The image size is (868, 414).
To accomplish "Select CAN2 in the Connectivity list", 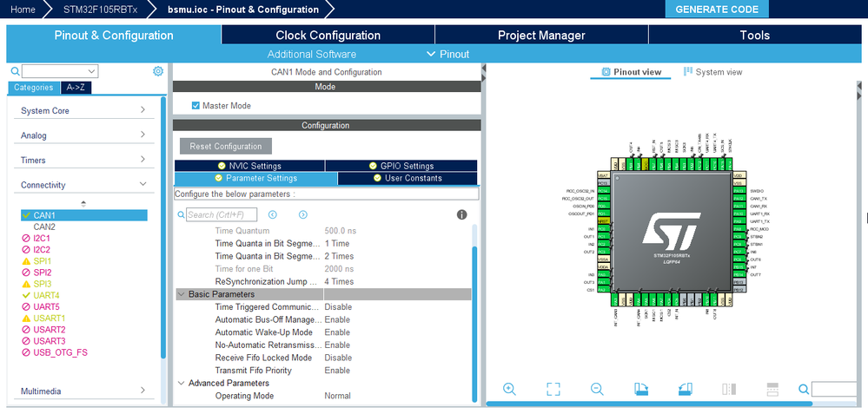I will 44,227.
